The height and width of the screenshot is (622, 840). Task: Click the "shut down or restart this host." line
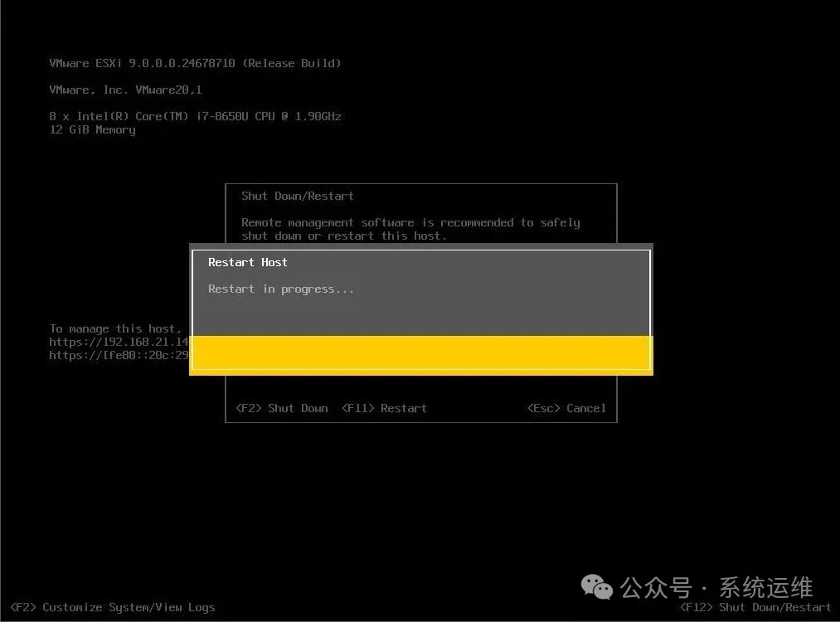click(x=344, y=236)
